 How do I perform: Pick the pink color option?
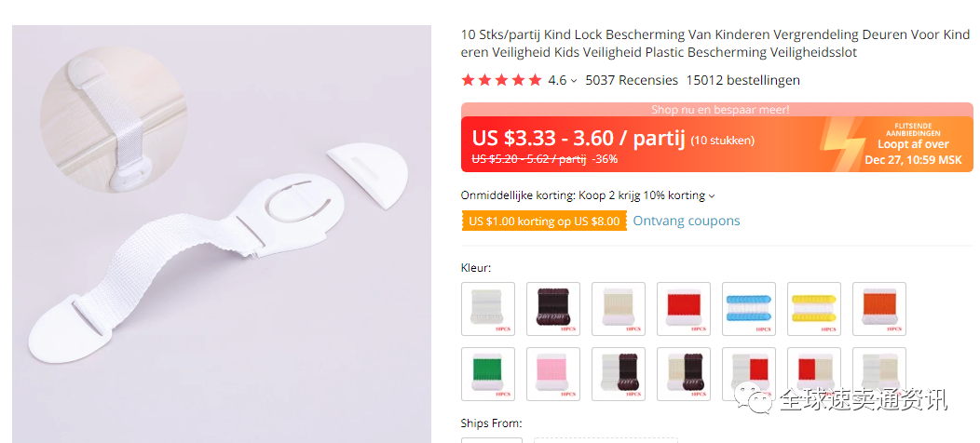tap(553, 374)
